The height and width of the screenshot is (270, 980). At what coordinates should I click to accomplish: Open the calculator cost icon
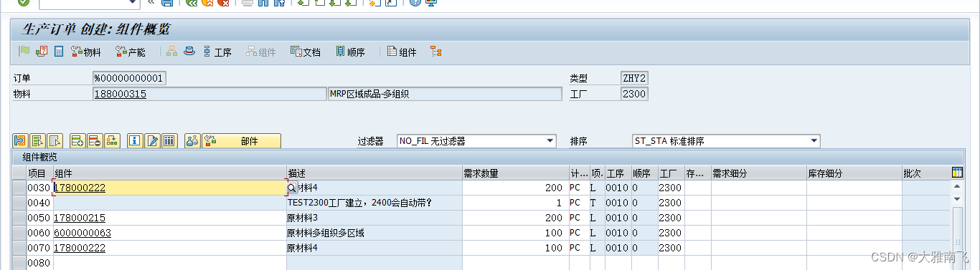59,52
